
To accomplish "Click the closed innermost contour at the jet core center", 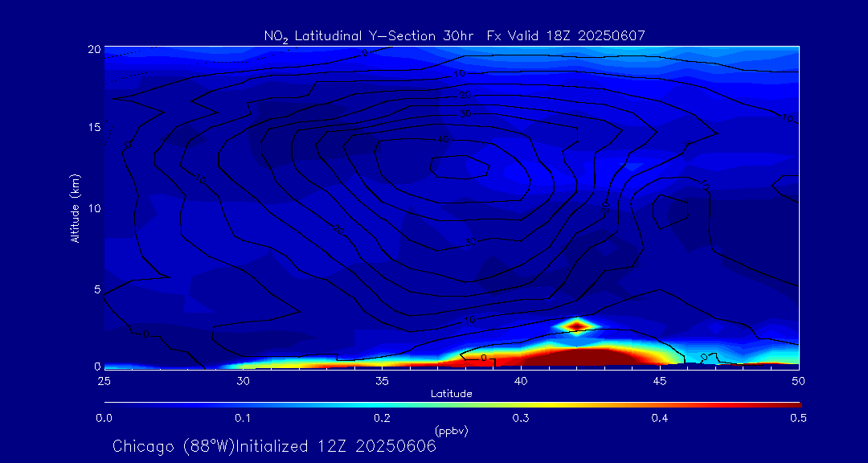I will click(x=460, y=167).
